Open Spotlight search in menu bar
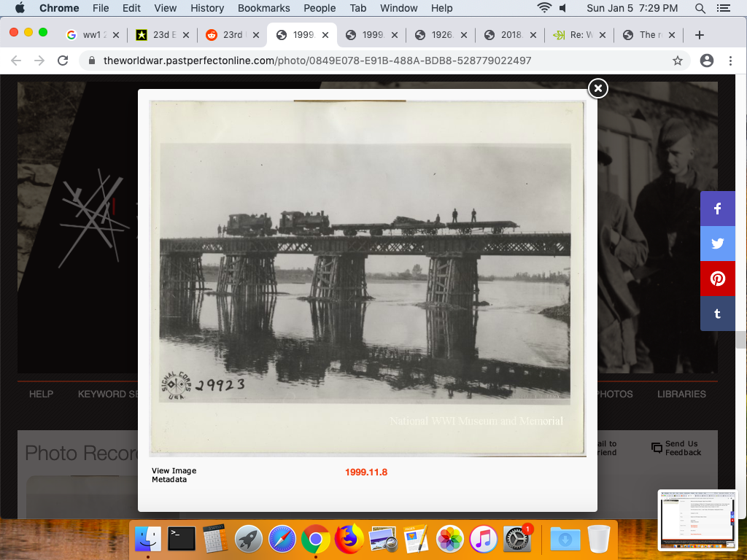747x560 pixels. (x=700, y=8)
